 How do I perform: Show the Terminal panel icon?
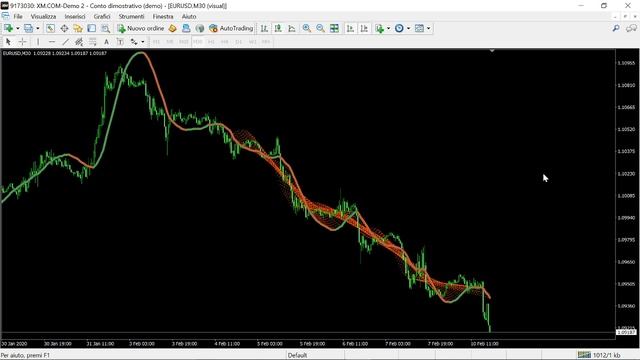point(92,28)
